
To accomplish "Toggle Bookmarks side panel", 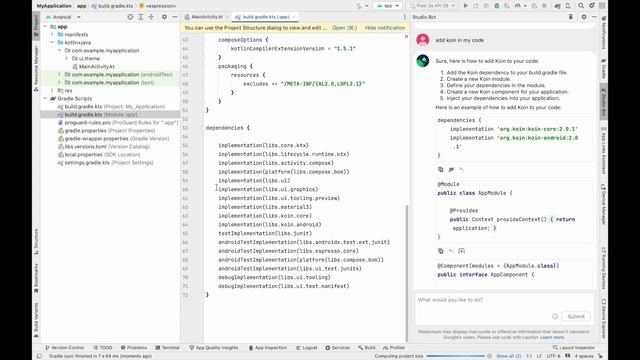I will pos(36,278).
